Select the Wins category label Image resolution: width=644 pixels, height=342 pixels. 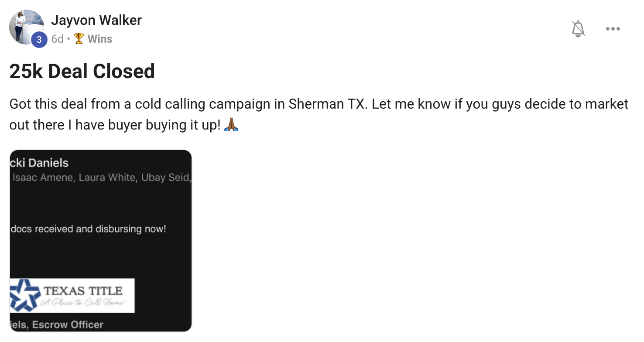100,39
